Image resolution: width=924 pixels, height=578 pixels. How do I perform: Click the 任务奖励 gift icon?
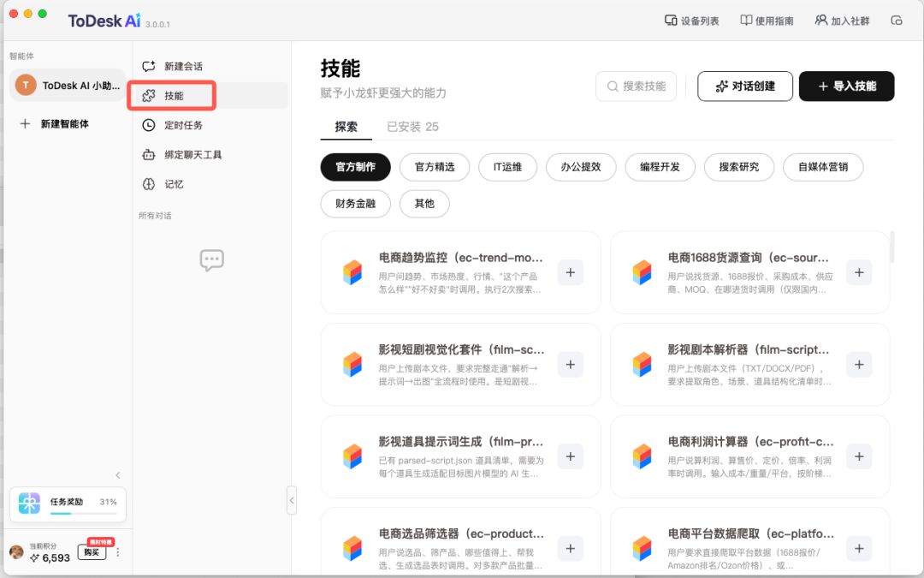pos(29,504)
